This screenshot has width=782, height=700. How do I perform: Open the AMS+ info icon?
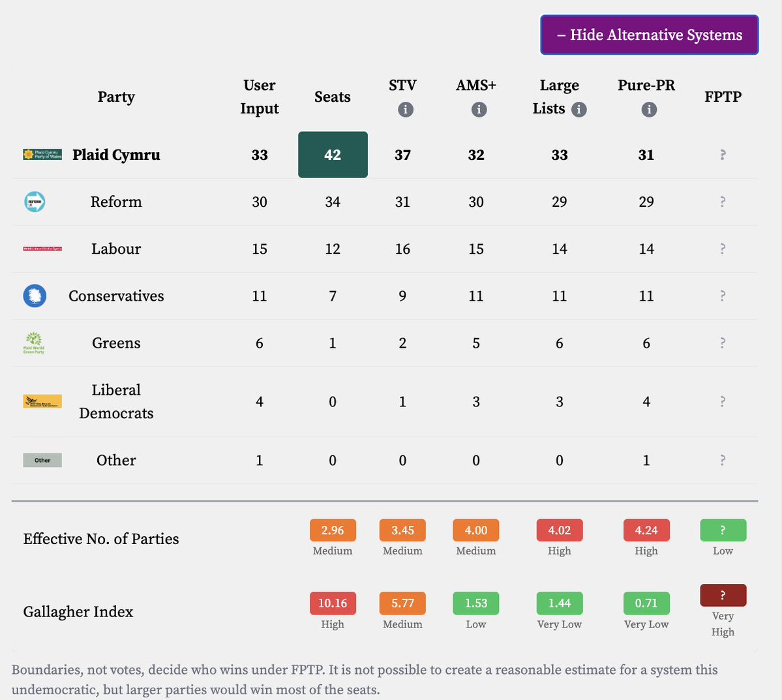pyautogui.click(x=479, y=109)
